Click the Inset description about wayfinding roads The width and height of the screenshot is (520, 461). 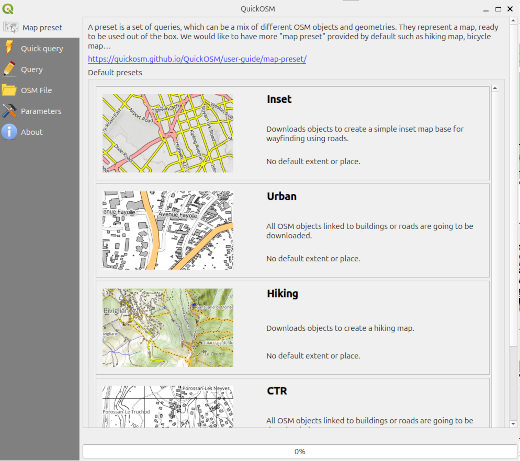tap(365, 133)
